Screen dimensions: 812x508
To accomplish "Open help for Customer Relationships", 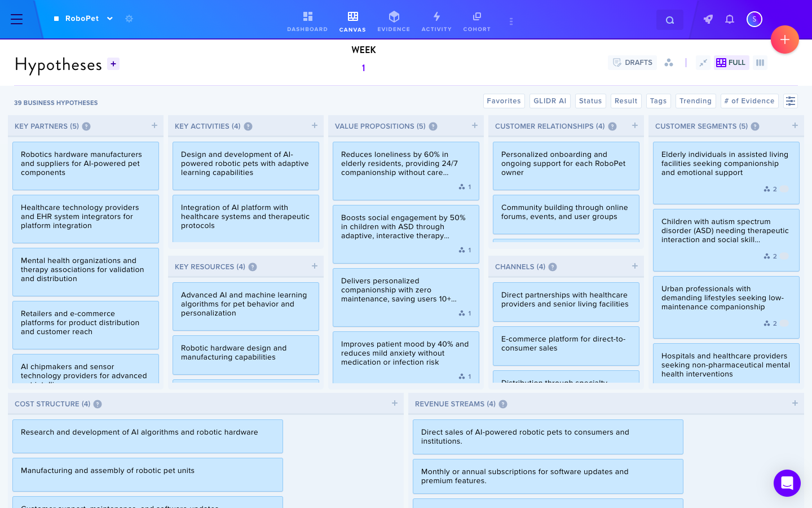I will tap(612, 126).
